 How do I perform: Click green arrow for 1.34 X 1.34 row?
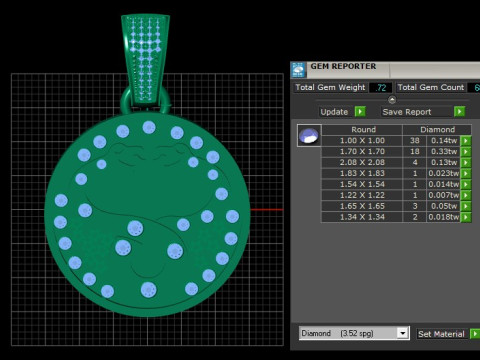(x=466, y=217)
